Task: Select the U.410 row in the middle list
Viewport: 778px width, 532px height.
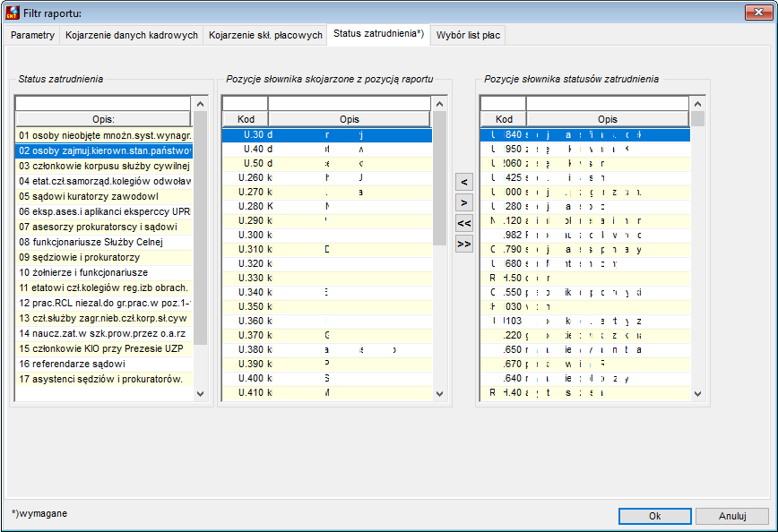Action: pyautogui.click(x=327, y=392)
